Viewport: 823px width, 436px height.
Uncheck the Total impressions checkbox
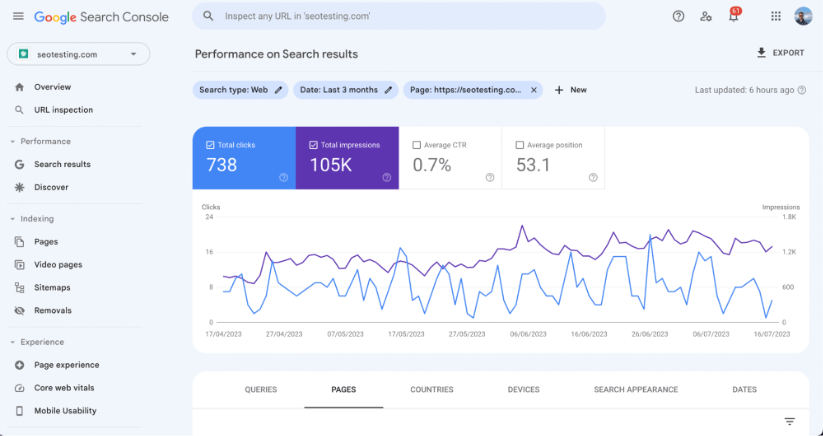313,145
